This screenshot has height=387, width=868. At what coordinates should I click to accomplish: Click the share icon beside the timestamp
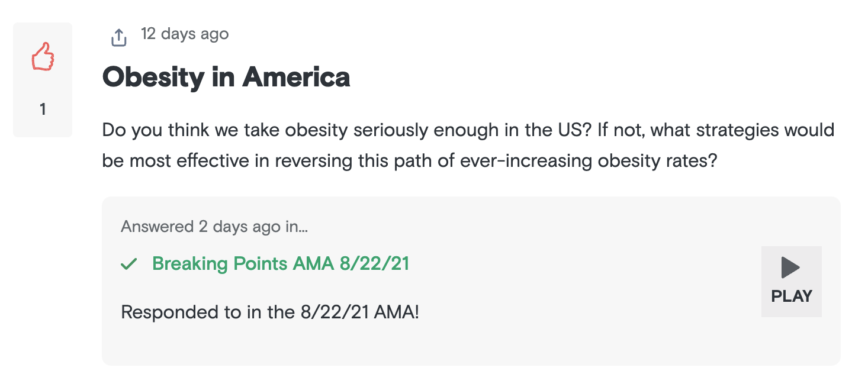[119, 38]
